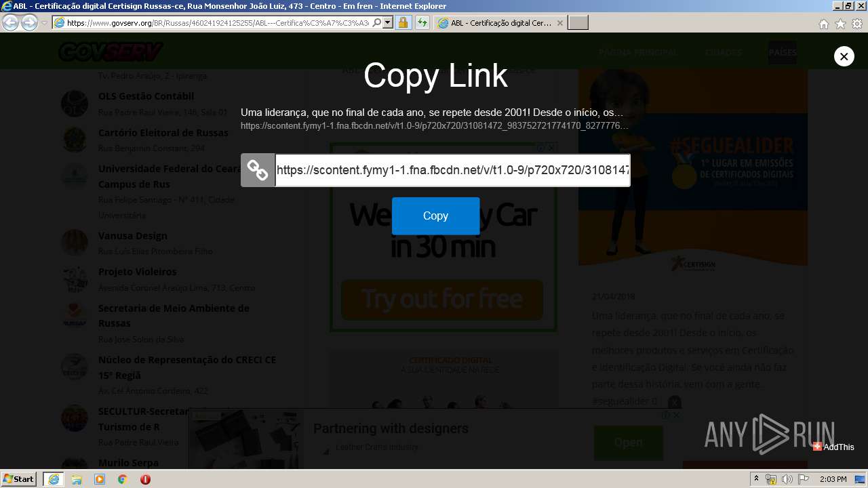
Task: Click Projeto Violeiros thumbnail image
Action: point(75,279)
